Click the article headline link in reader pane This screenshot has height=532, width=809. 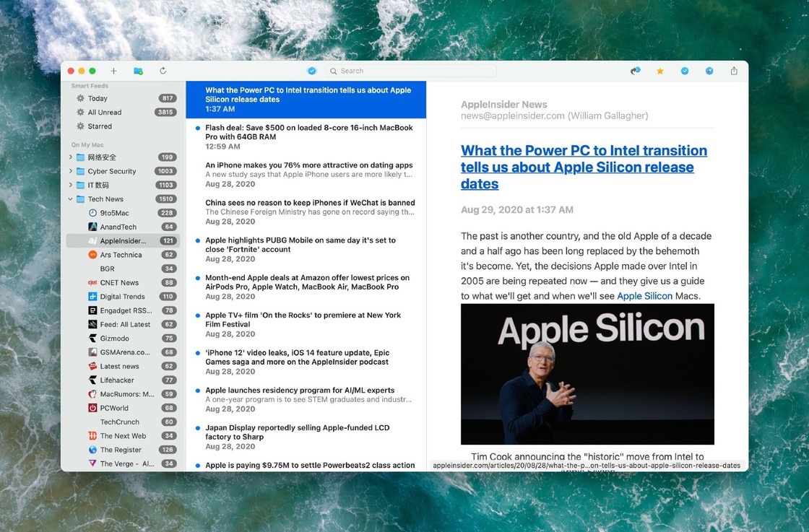[x=584, y=167]
